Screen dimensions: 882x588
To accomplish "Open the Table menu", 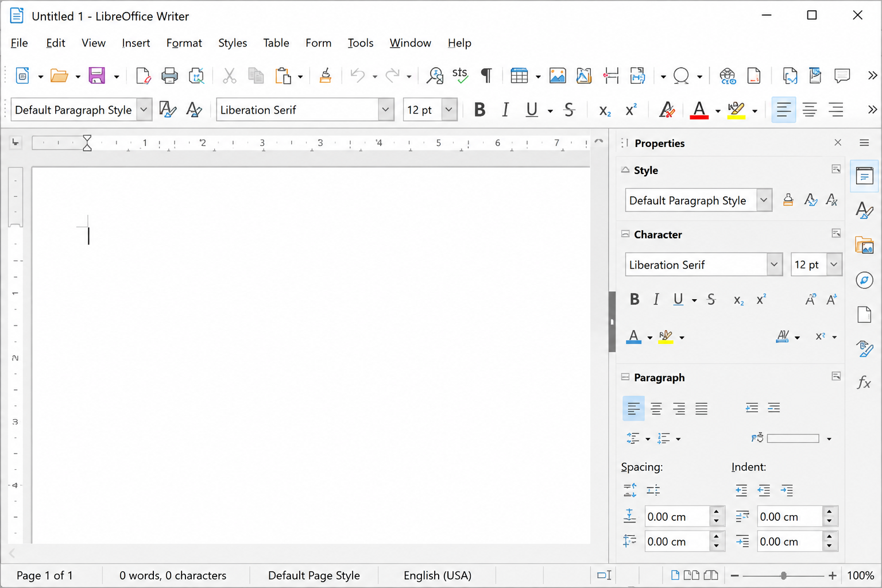I will point(276,43).
